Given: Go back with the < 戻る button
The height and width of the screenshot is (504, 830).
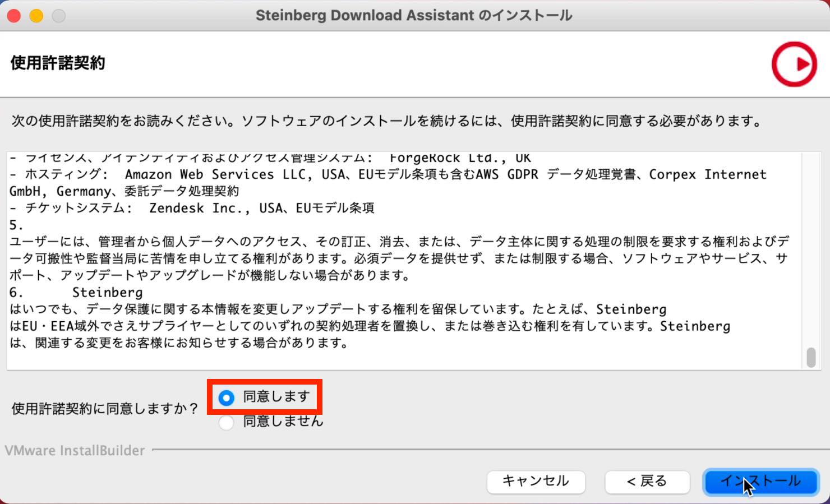Looking at the screenshot, I should pyautogui.click(x=647, y=481).
